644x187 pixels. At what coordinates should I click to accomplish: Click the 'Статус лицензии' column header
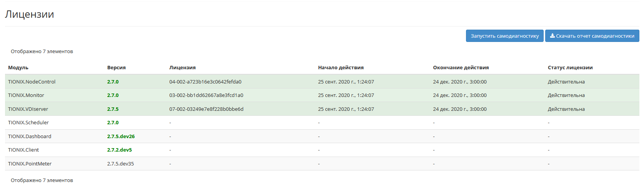click(x=570, y=67)
